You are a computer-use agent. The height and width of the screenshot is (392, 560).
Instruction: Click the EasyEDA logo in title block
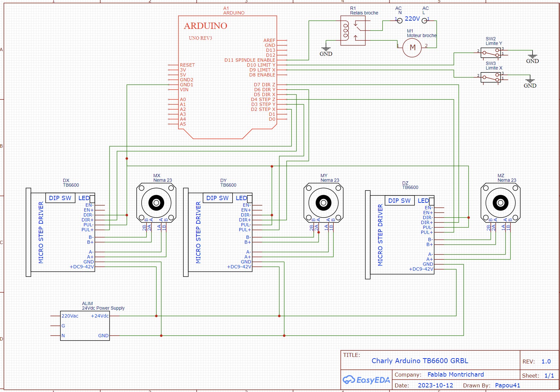pos(367,380)
